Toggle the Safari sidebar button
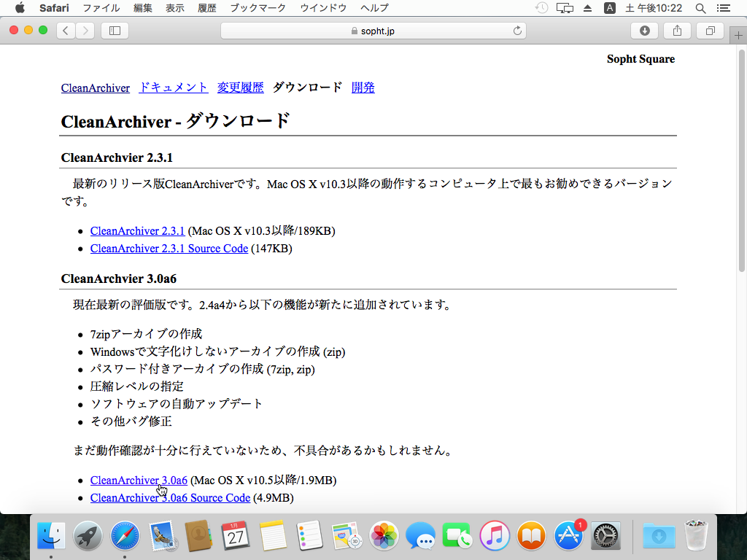The width and height of the screenshot is (747, 560). [x=115, y=31]
